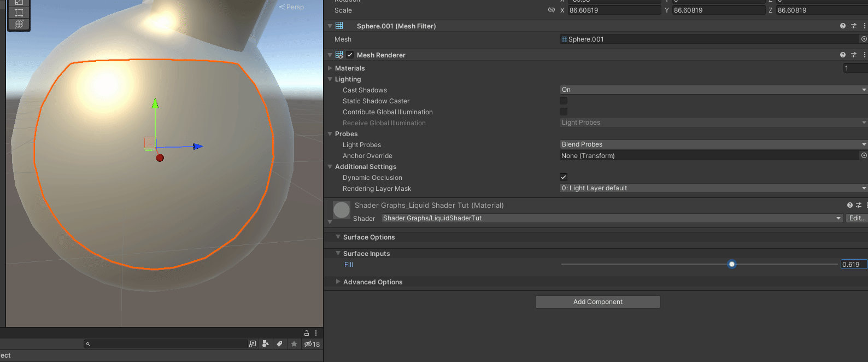The height and width of the screenshot is (362, 868).
Task: Select the Rect tool in Scene toolbar
Action: 19,13
